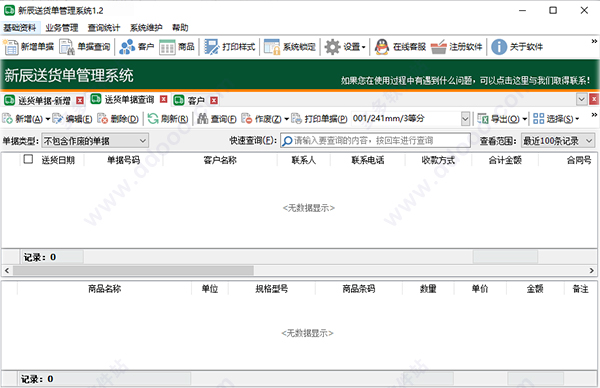Click the scrollbar left arrow
Viewport: 600px width, 388px height.
pyautogui.click(x=7, y=271)
